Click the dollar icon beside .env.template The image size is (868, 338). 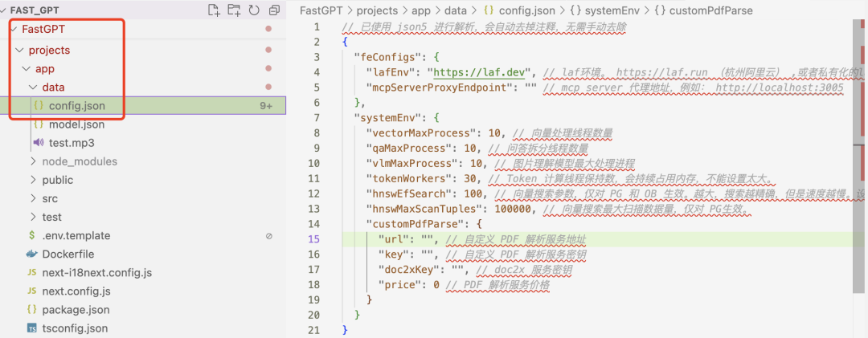click(32, 235)
